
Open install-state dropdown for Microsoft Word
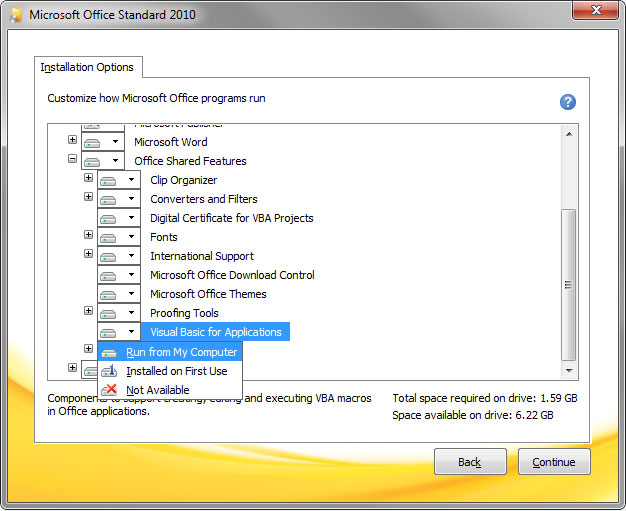103,142
